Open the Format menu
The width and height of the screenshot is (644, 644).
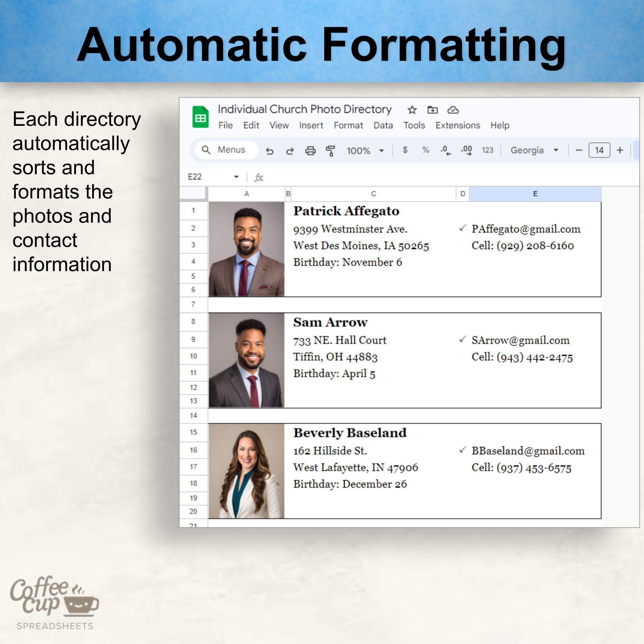[349, 125]
